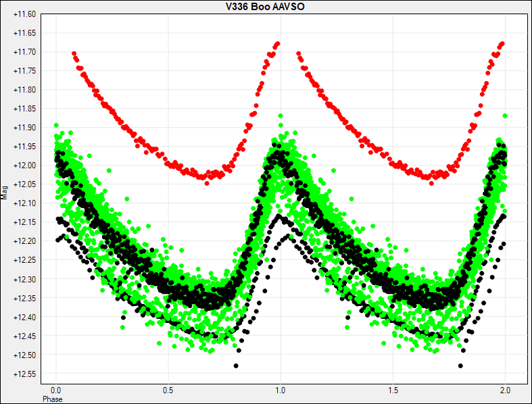Image resolution: width=532 pixels, height=404 pixels.
Task: Click the 1.5 phase tick label
Action: (393, 390)
